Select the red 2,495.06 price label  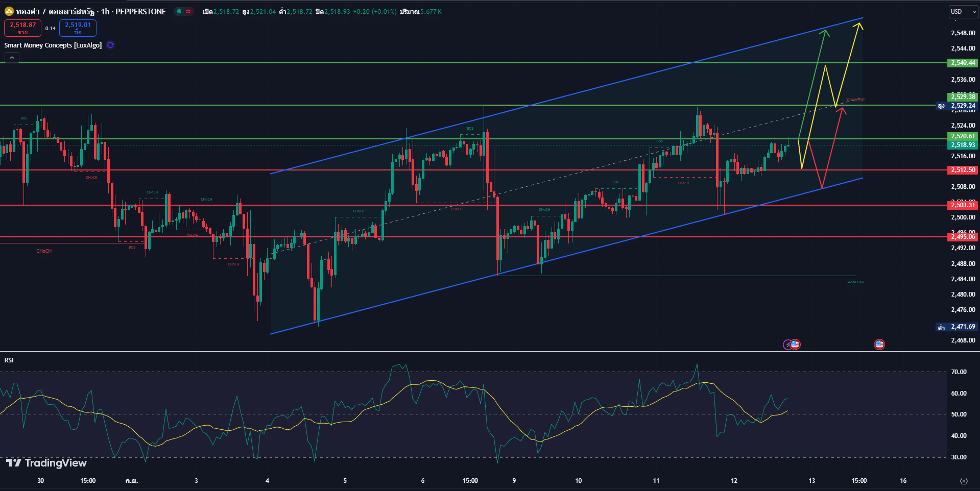[x=963, y=237]
